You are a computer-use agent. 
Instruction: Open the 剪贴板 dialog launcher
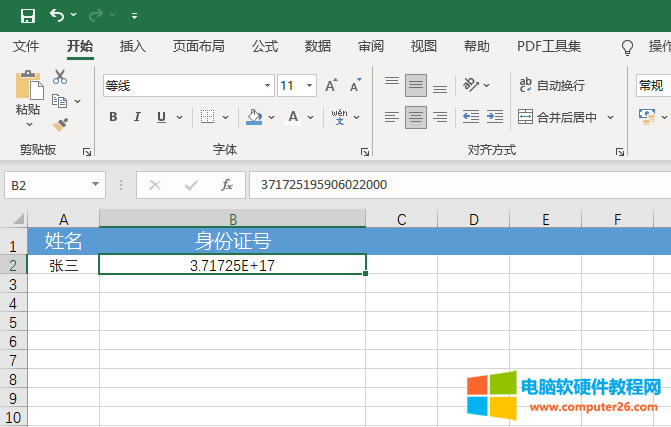click(x=87, y=152)
